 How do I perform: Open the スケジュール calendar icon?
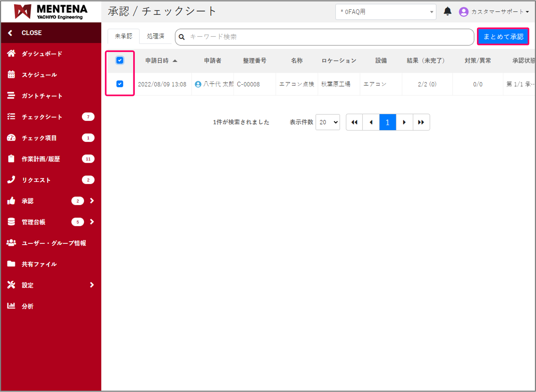11,75
